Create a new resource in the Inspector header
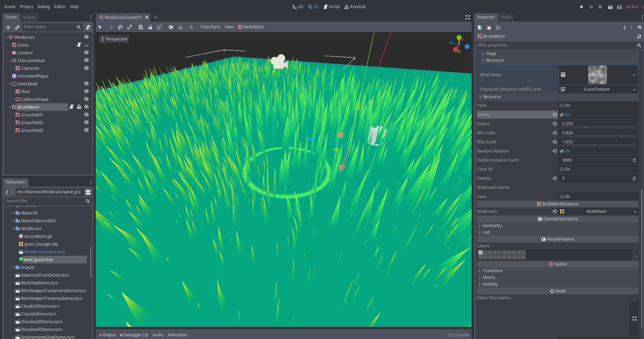The height and width of the screenshot is (339, 644). pos(479,27)
